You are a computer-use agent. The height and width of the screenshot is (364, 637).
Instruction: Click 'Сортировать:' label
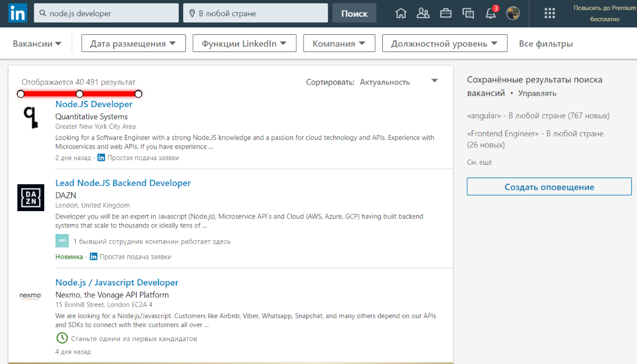coord(331,82)
